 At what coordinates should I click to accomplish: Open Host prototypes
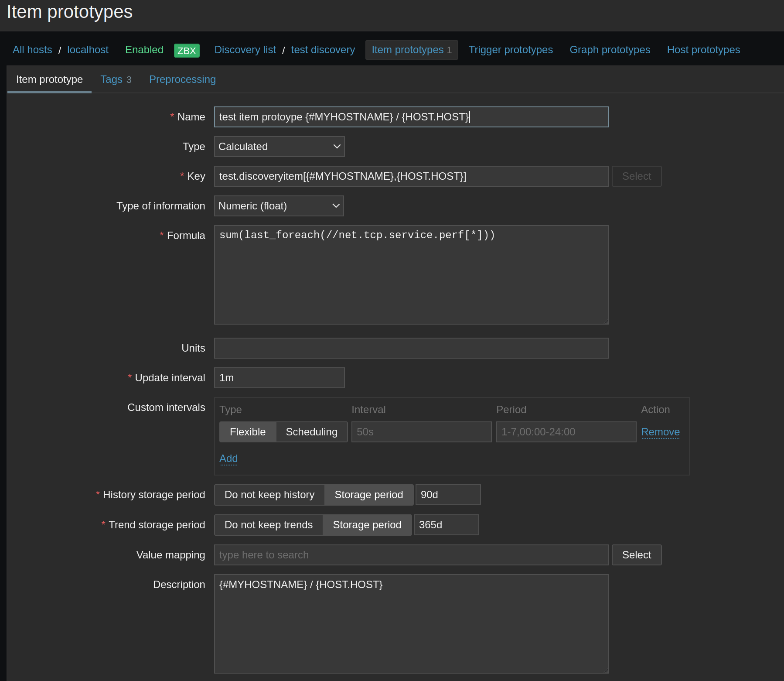(703, 50)
